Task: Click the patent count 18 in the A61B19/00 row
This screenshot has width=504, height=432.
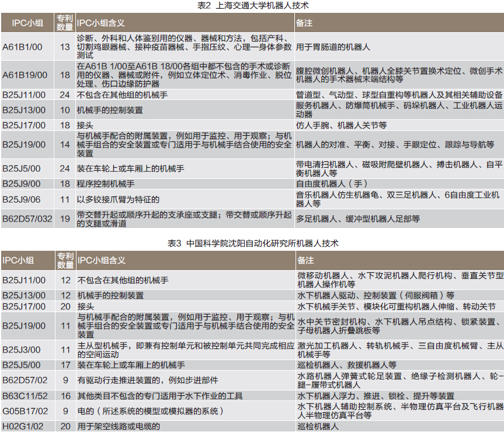Action: (65, 75)
